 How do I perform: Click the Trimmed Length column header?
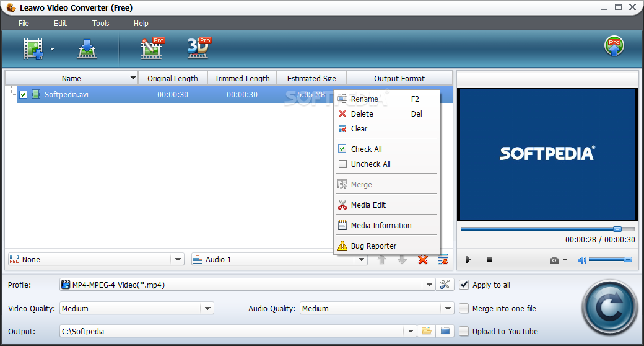[242, 79]
